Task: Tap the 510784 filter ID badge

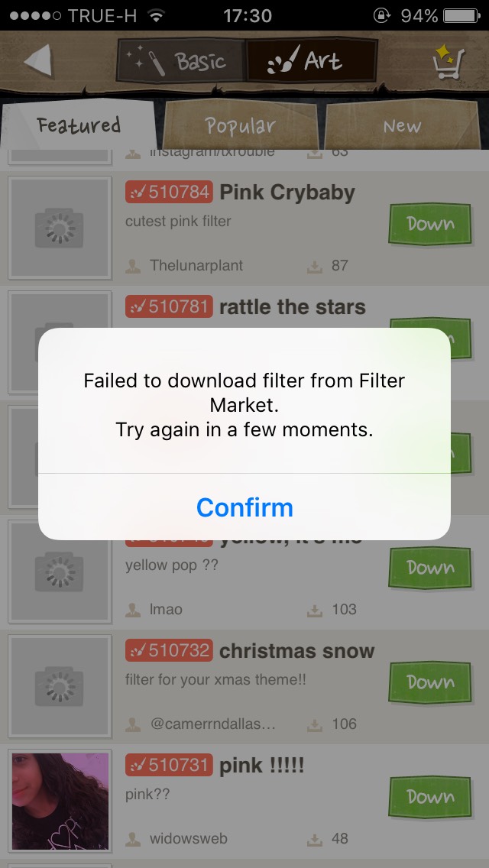Action: pyautogui.click(x=169, y=192)
